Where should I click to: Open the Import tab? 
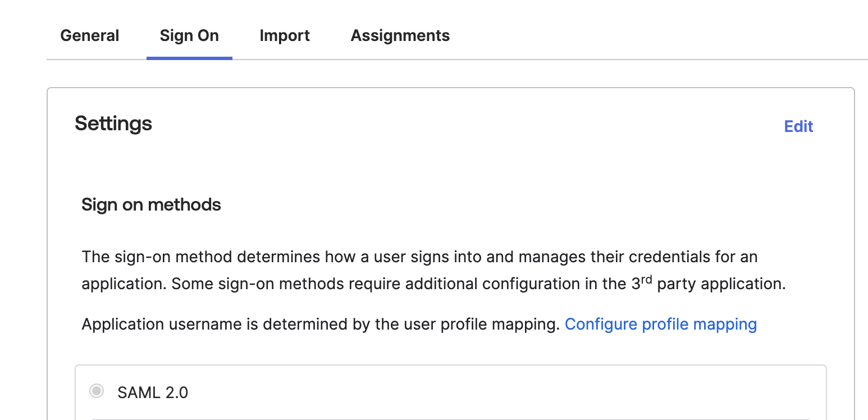click(285, 36)
